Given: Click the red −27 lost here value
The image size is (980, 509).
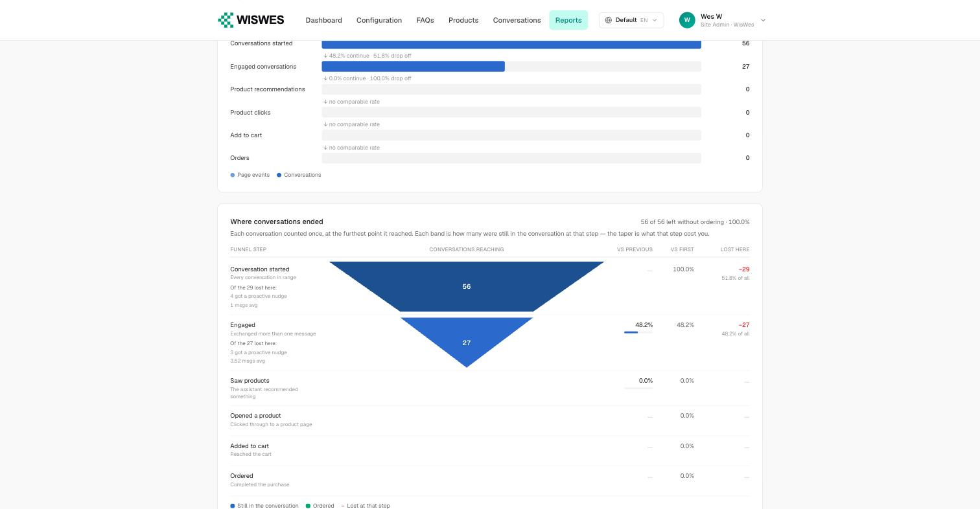Looking at the screenshot, I should click(x=744, y=325).
